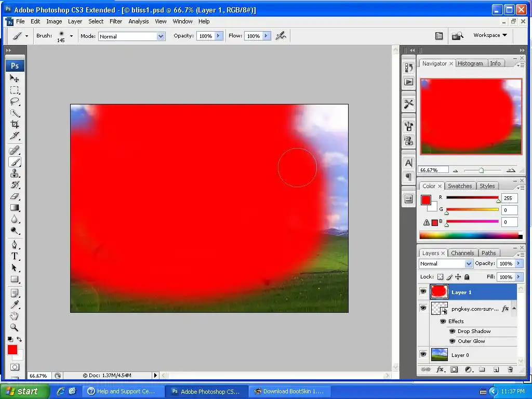Screen dimensions: 532x399
Task: Select the Rectangle shape tool
Action: 14,279
